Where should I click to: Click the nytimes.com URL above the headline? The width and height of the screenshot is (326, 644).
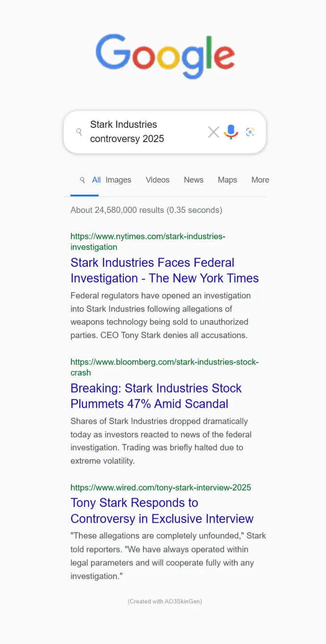pyautogui.click(x=148, y=241)
